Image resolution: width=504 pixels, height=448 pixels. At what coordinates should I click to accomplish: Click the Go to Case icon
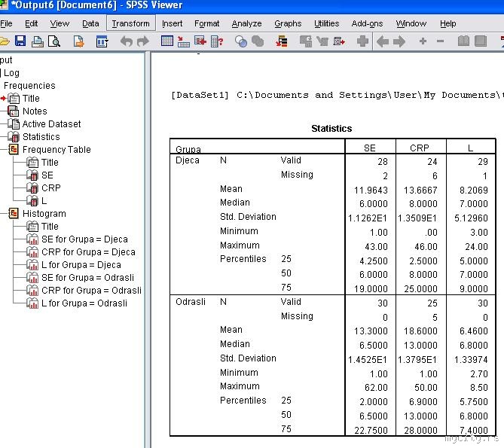pyautogui.click(x=184, y=41)
